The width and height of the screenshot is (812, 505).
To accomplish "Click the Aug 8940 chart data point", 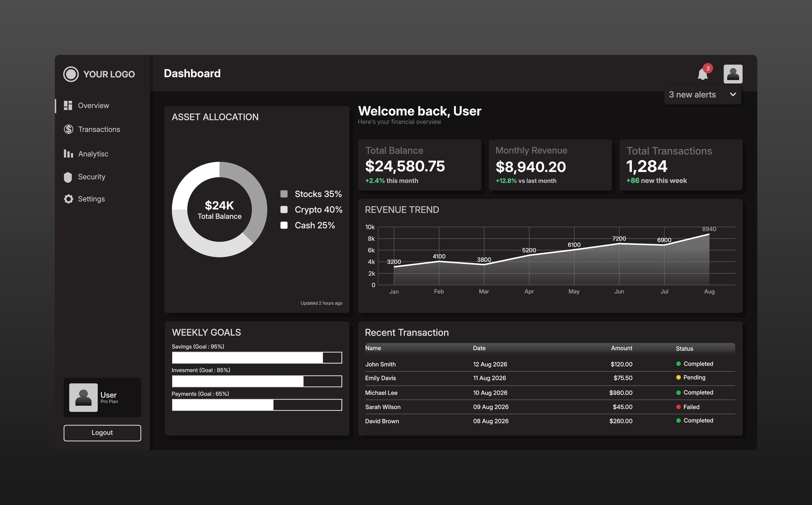I will coord(709,234).
